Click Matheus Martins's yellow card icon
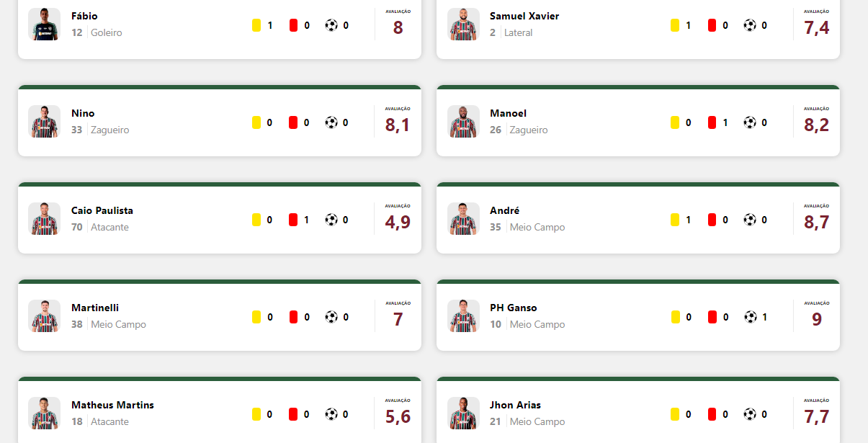This screenshot has height=443, width=868. (256, 414)
